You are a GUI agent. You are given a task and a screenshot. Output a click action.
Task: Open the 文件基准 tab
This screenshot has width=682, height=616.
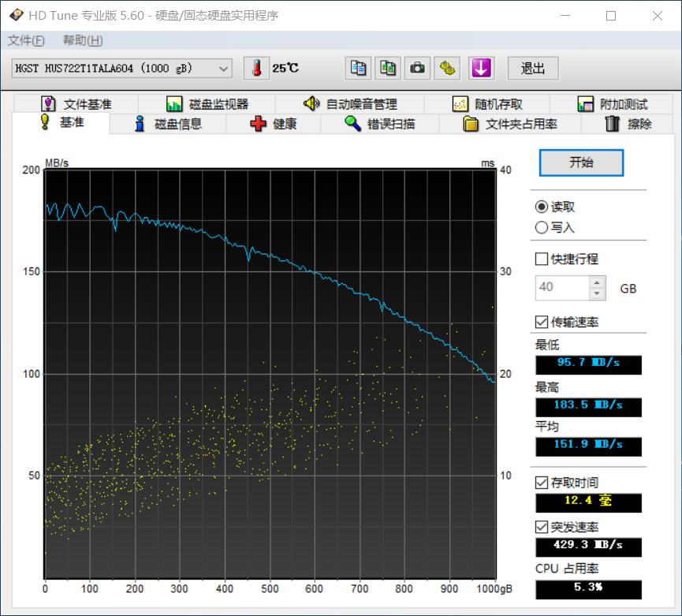coord(76,104)
